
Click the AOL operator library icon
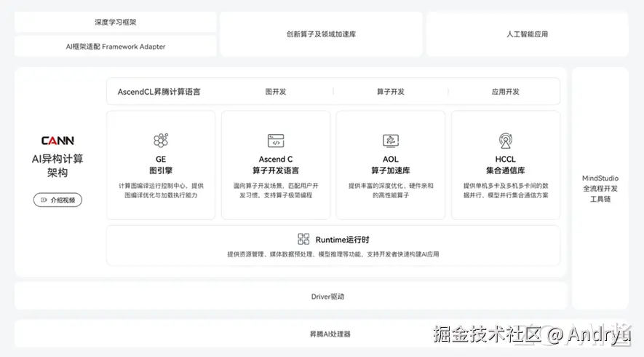(x=391, y=141)
